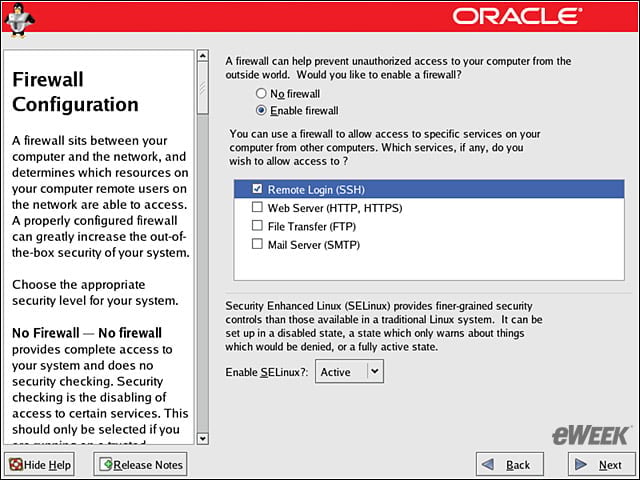Click the help panel scrollbar thumb

point(202,88)
